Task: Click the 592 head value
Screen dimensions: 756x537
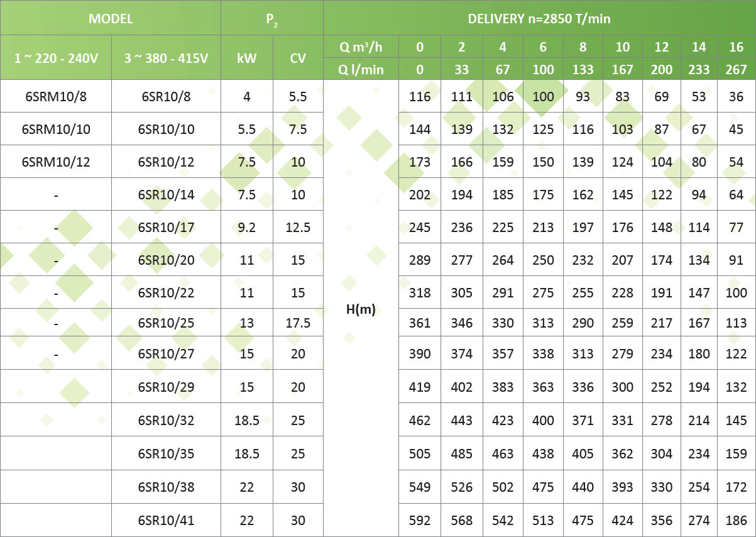Action: click(420, 520)
